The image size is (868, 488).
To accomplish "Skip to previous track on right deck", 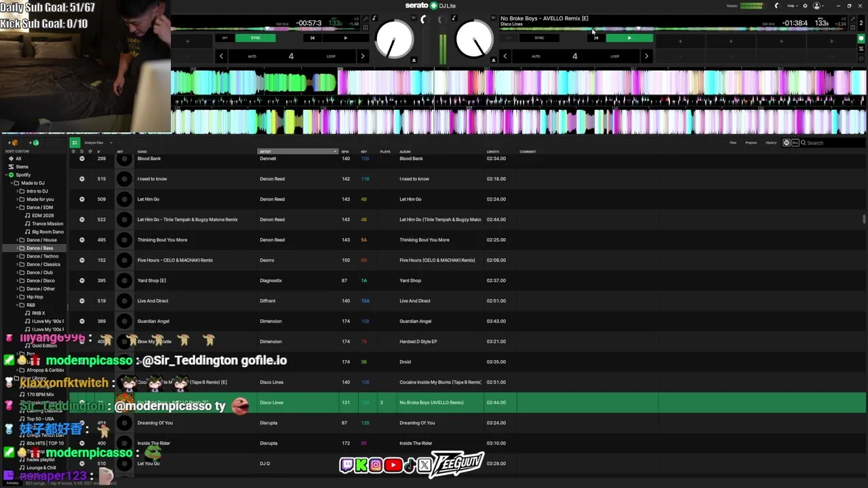I will tap(596, 38).
